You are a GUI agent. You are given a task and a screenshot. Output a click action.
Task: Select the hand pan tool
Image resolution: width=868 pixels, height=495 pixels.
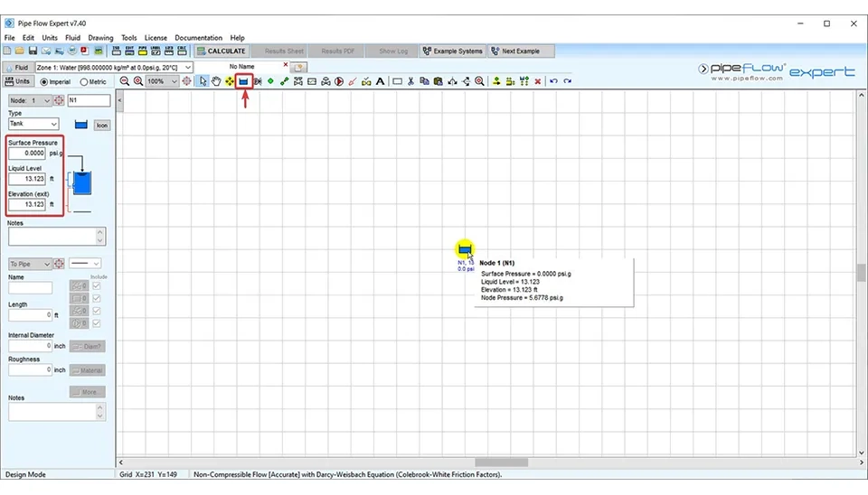[x=216, y=81]
